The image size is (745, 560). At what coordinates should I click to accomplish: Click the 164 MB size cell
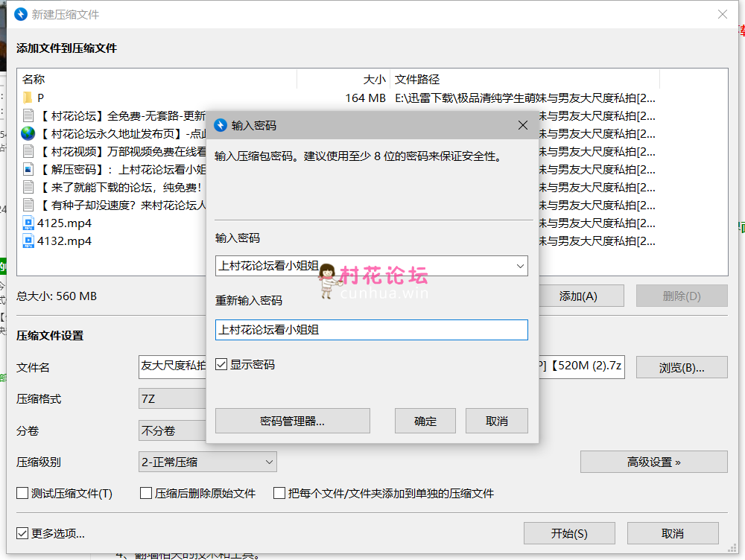point(365,98)
